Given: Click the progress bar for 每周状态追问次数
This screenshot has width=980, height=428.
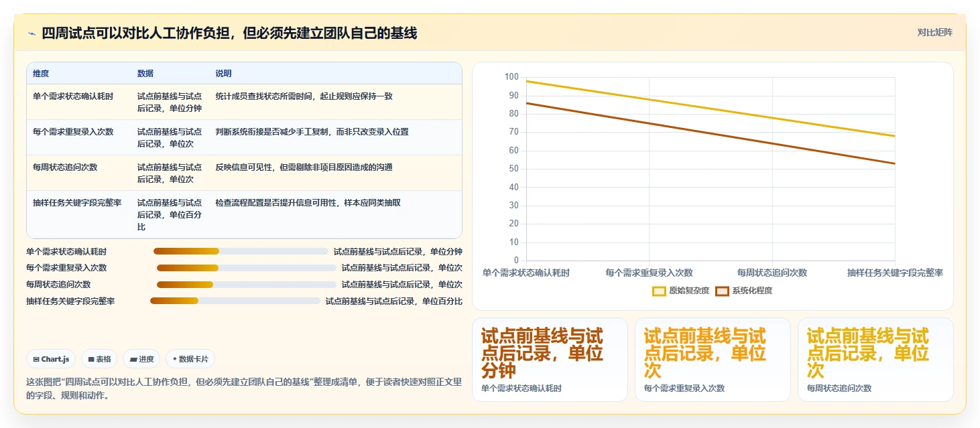Looking at the screenshot, I should (x=247, y=285).
